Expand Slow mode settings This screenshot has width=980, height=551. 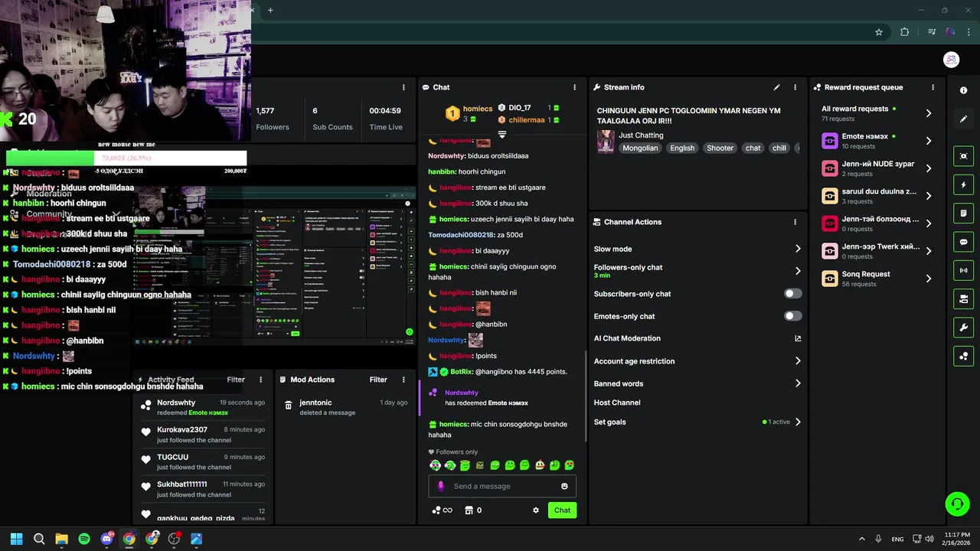coord(798,249)
